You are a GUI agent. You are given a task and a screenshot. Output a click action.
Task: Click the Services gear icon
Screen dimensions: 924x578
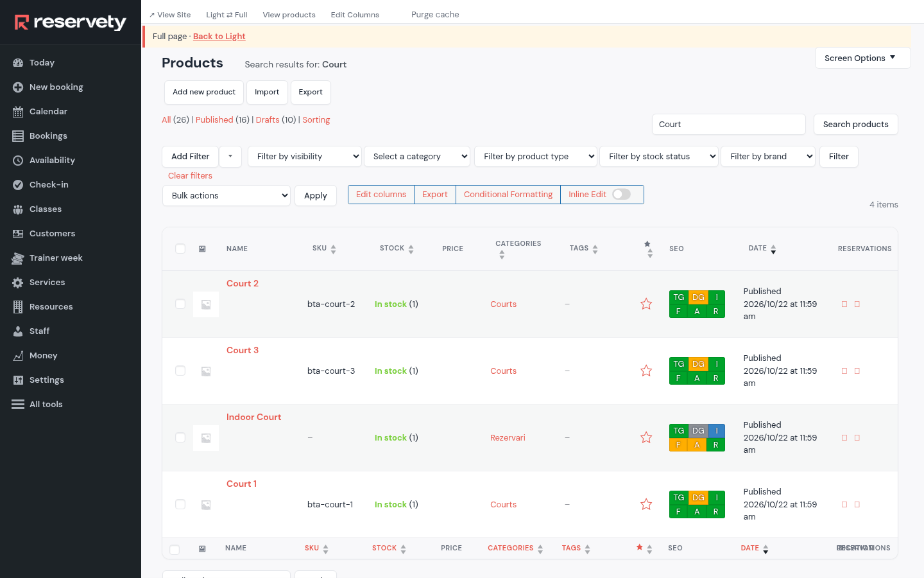(18, 283)
